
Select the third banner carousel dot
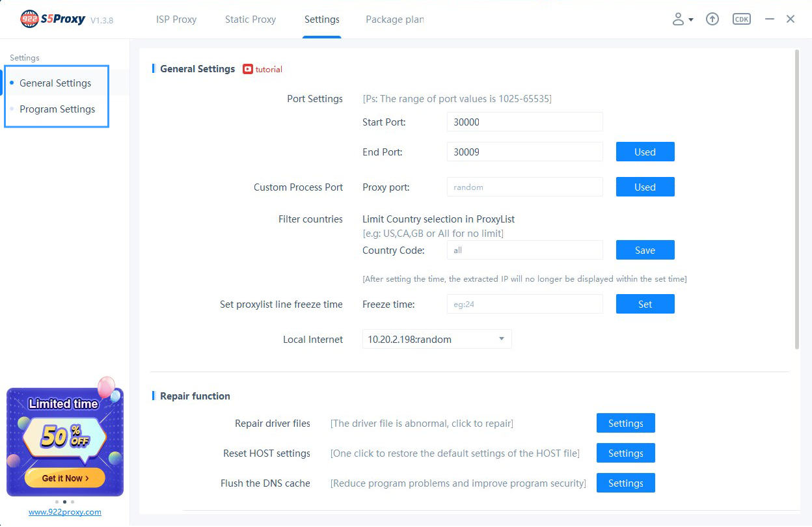tap(72, 502)
